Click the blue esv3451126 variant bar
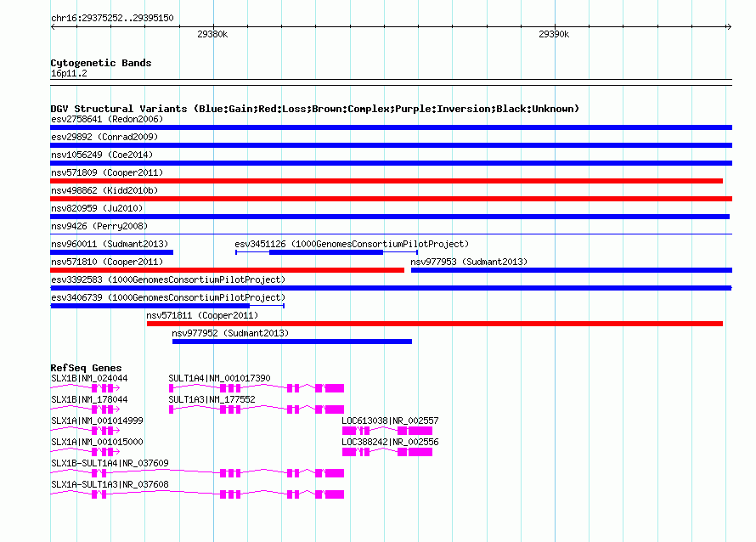 click(x=326, y=252)
